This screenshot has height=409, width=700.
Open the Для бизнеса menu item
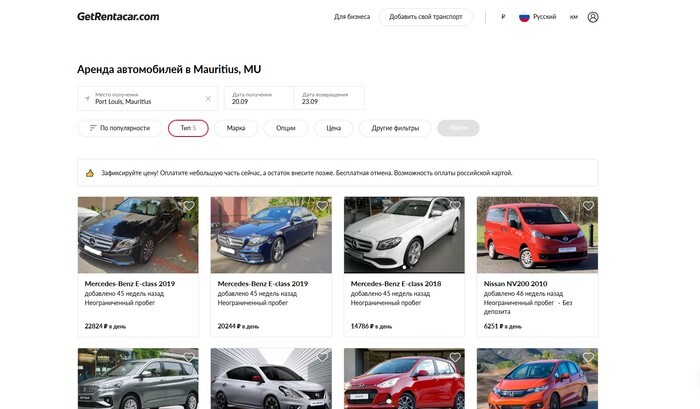tap(351, 17)
